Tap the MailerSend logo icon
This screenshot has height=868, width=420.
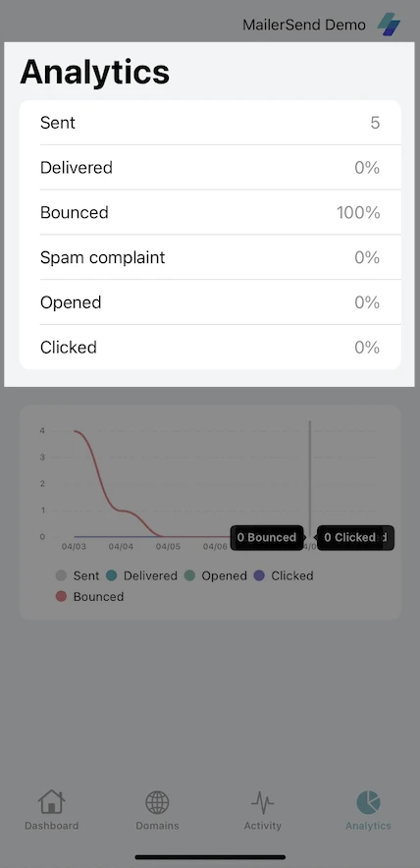point(389,25)
